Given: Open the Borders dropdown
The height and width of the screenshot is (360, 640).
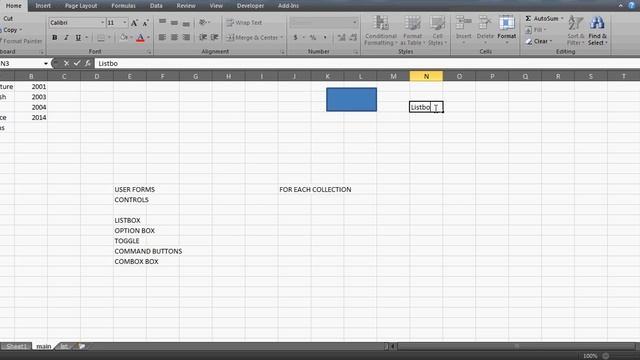Looking at the screenshot, I should tap(109, 38).
